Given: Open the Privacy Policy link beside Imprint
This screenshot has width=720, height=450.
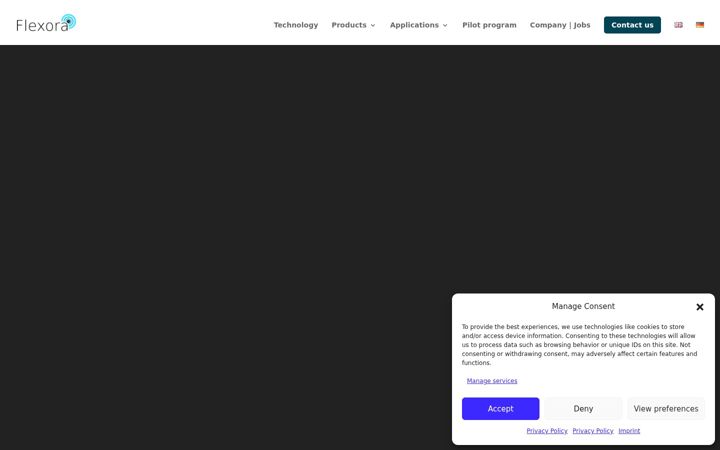Looking at the screenshot, I should tap(593, 431).
